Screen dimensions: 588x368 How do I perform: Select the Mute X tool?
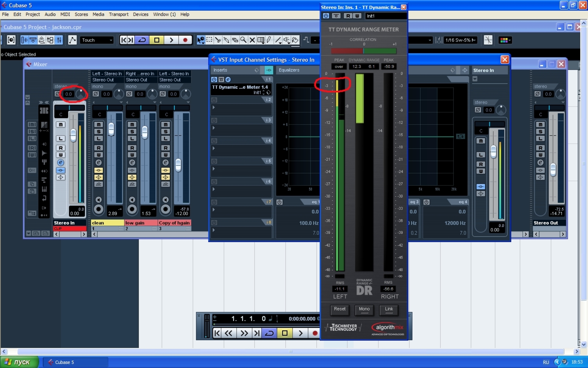(252, 40)
